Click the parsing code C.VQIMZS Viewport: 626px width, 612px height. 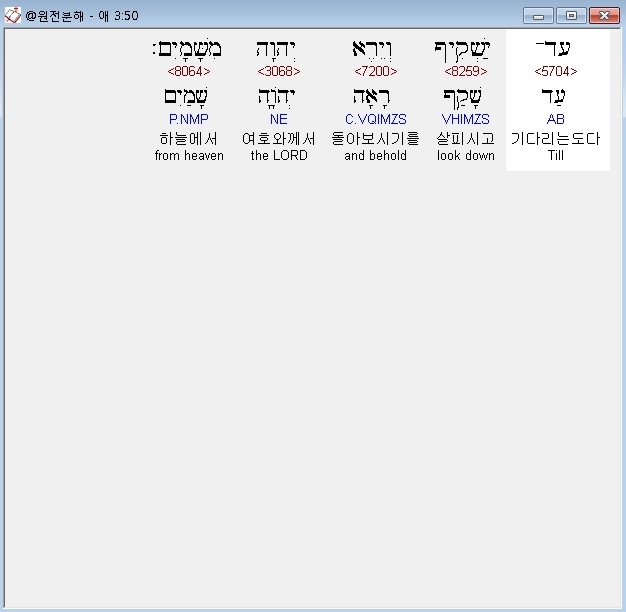(376, 119)
